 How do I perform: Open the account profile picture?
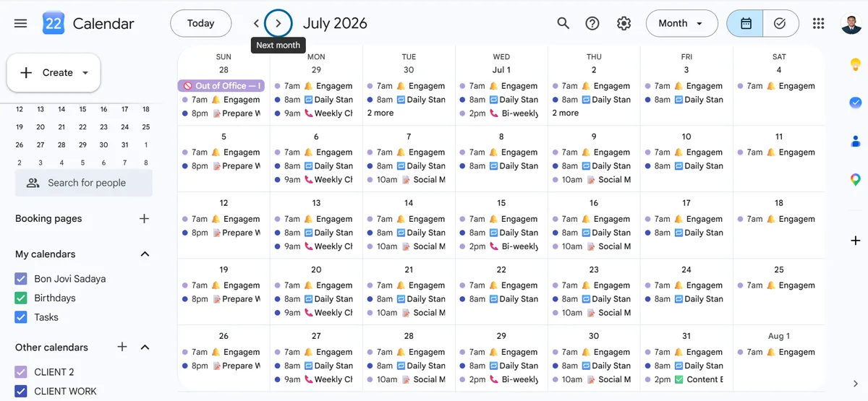click(x=851, y=23)
